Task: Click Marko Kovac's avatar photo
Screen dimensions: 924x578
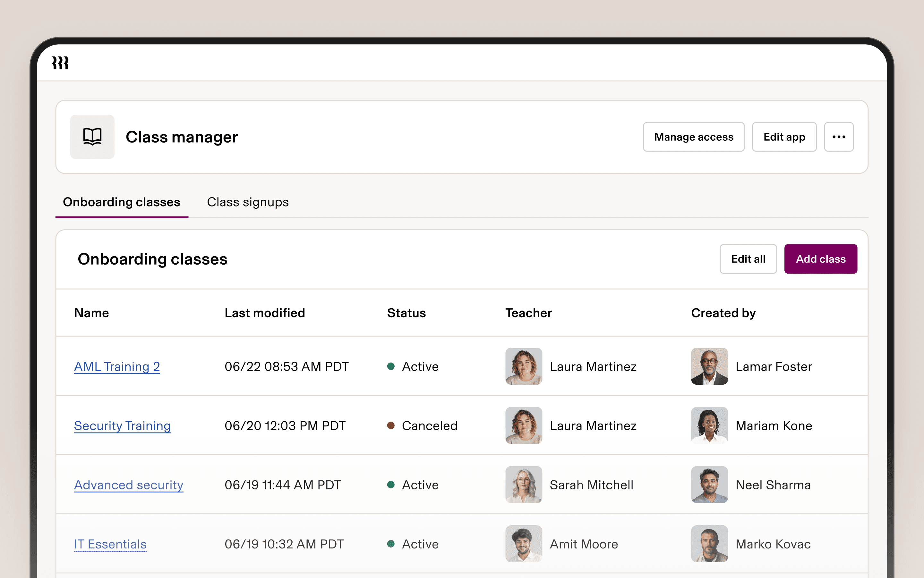Action: [x=709, y=544]
